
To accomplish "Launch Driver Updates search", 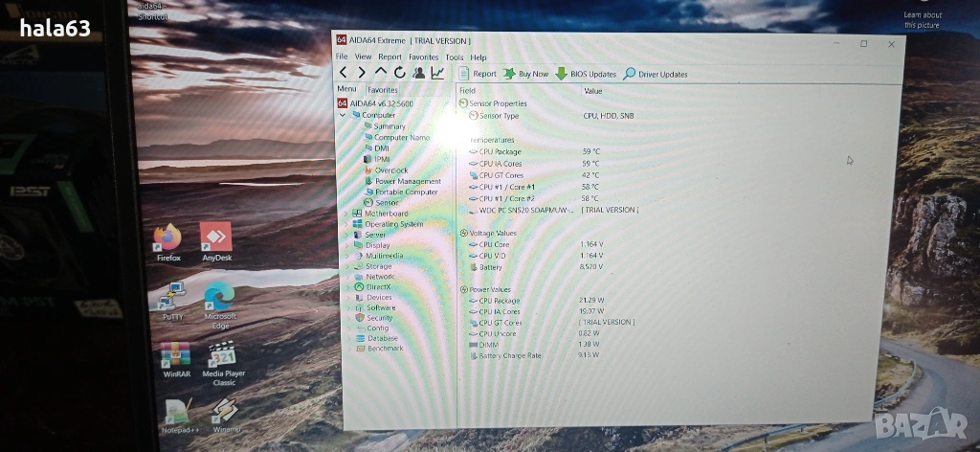I will click(656, 74).
